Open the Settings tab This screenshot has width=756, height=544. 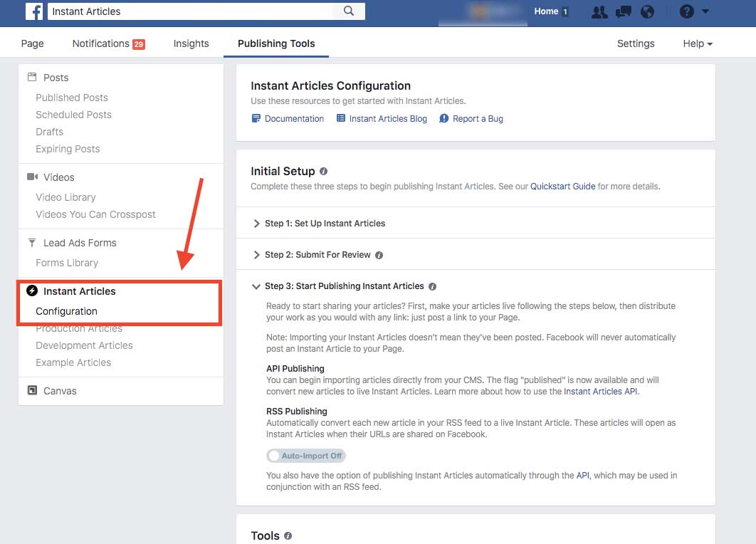[x=636, y=43]
